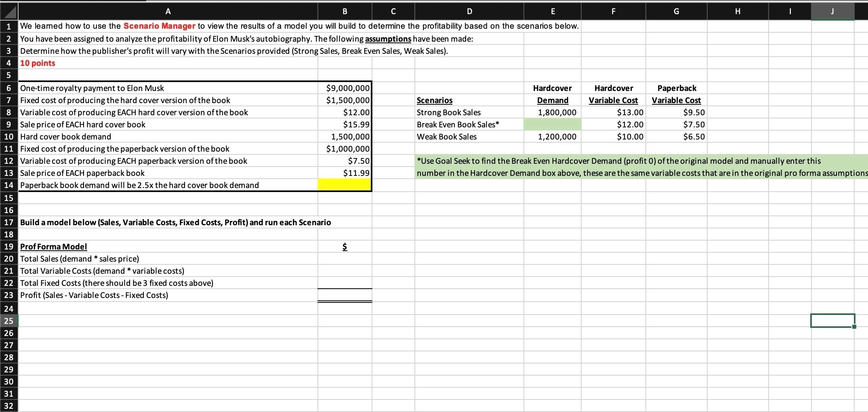Select the Profit formula row label
The width and height of the screenshot is (868, 412).
click(x=94, y=295)
